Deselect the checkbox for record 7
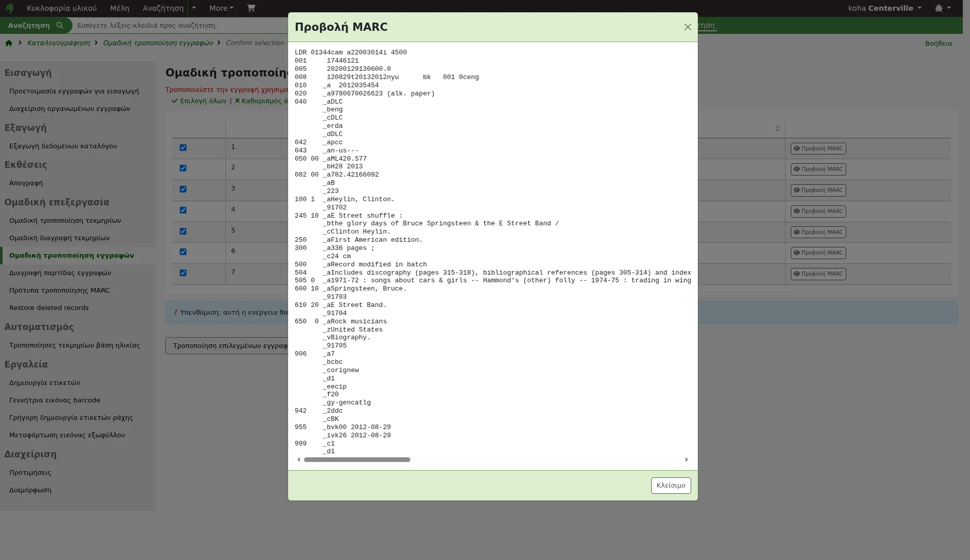Screen dimensions: 970x560 tap(183, 273)
